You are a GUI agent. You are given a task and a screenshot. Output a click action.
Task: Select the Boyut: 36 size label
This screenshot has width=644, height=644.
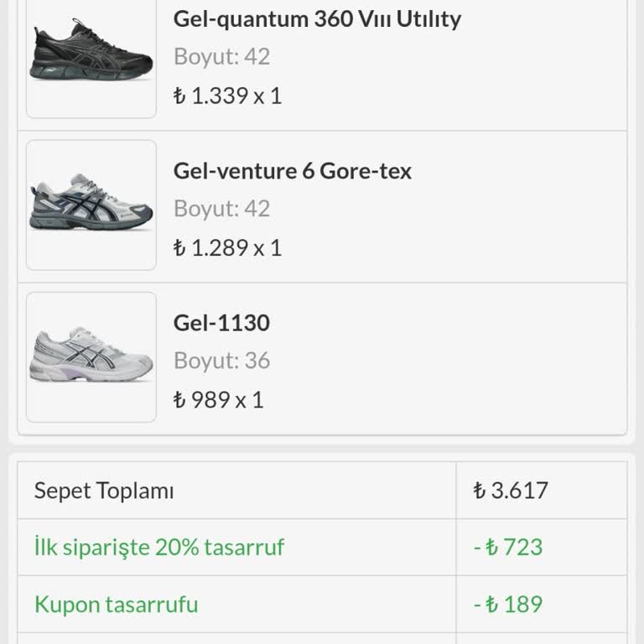pyautogui.click(x=221, y=361)
